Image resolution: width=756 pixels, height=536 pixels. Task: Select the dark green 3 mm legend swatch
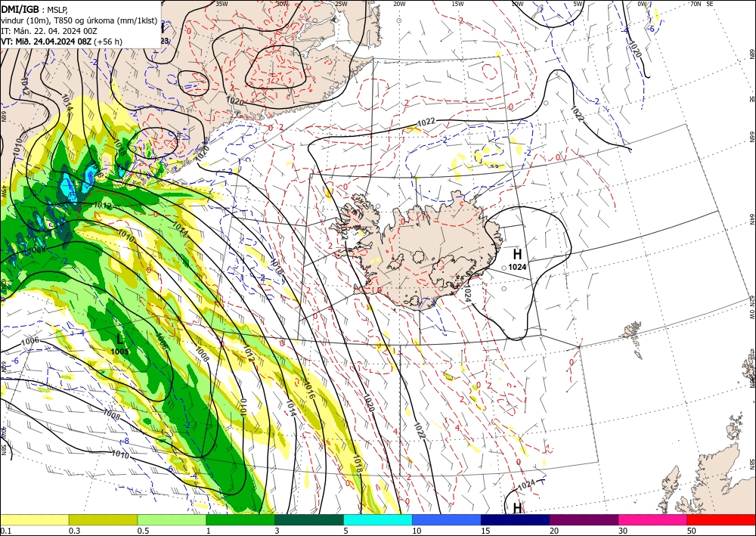coord(309,519)
